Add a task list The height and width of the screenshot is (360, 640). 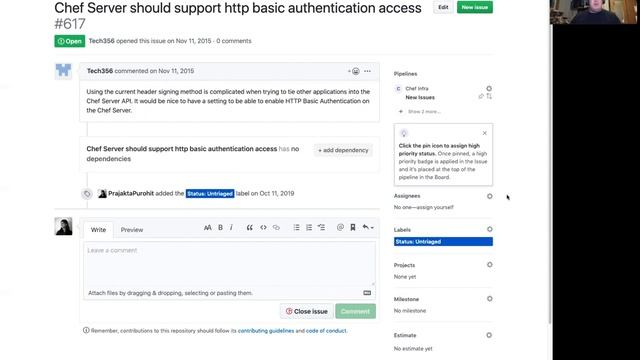click(x=321, y=228)
